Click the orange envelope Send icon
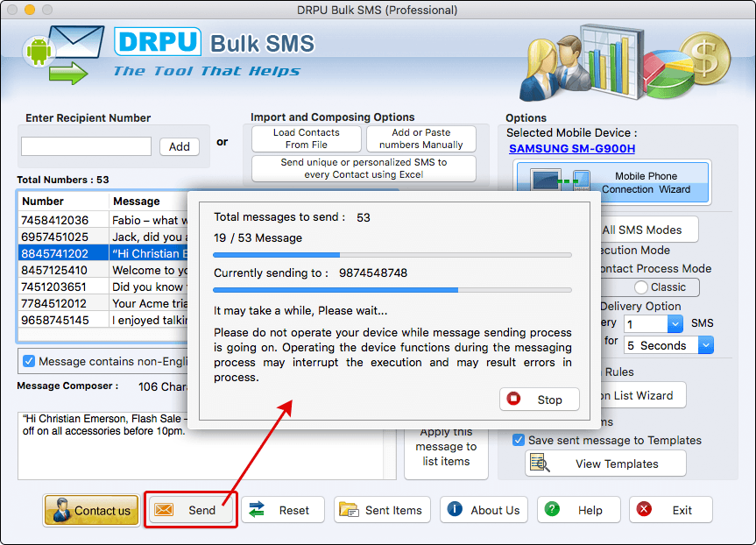The width and height of the screenshot is (756, 545). coord(164,510)
